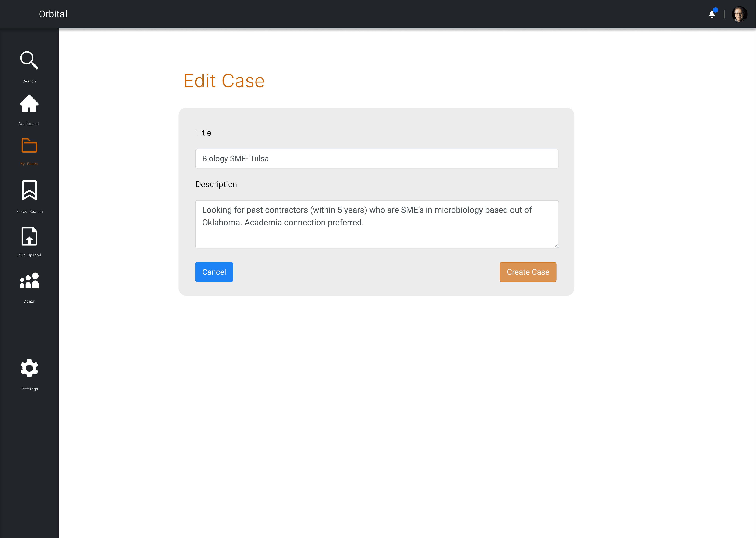
Task: Open the My Cases folder icon
Action: (x=29, y=145)
